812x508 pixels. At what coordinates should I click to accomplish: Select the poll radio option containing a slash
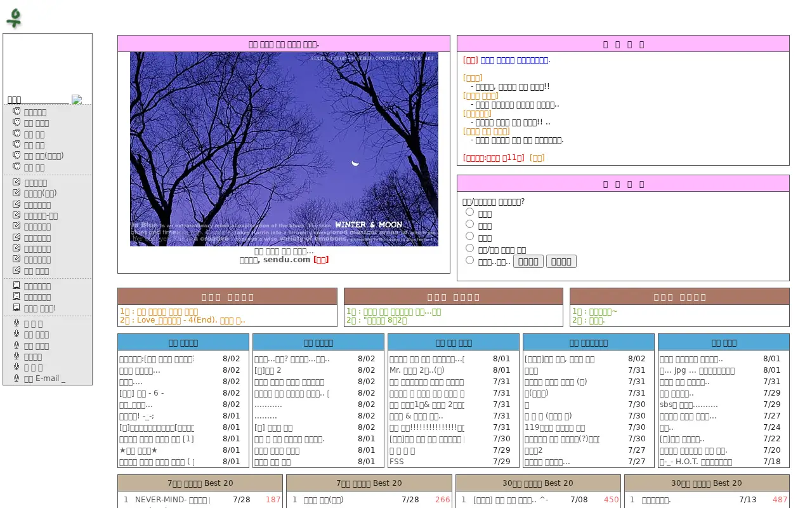click(x=469, y=248)
